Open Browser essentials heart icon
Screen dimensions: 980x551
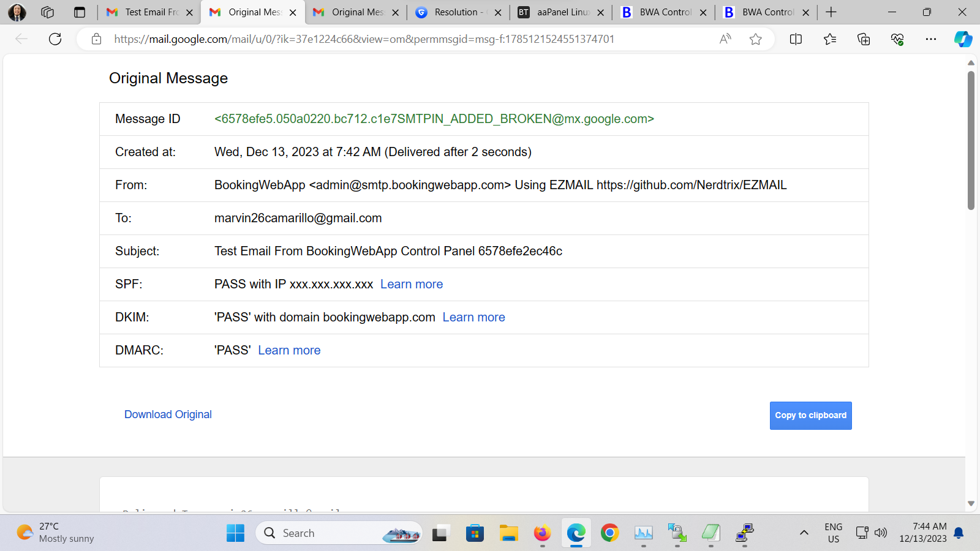[897, 39]
